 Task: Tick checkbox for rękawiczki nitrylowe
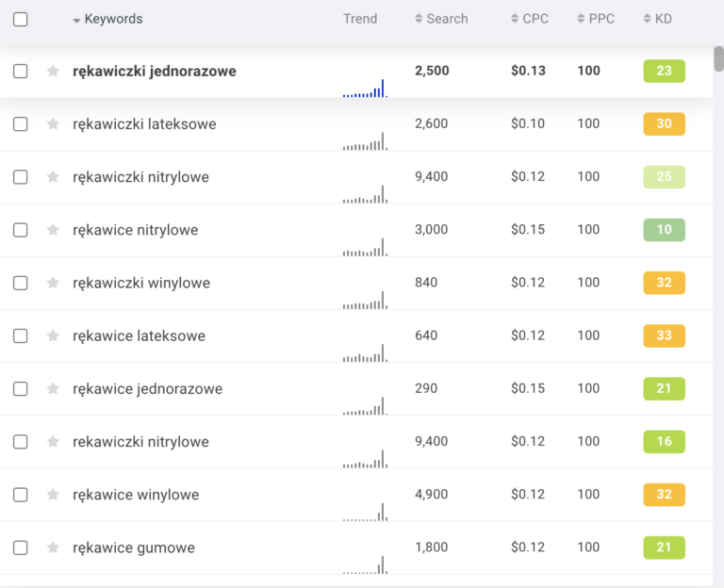coord(21,177)
